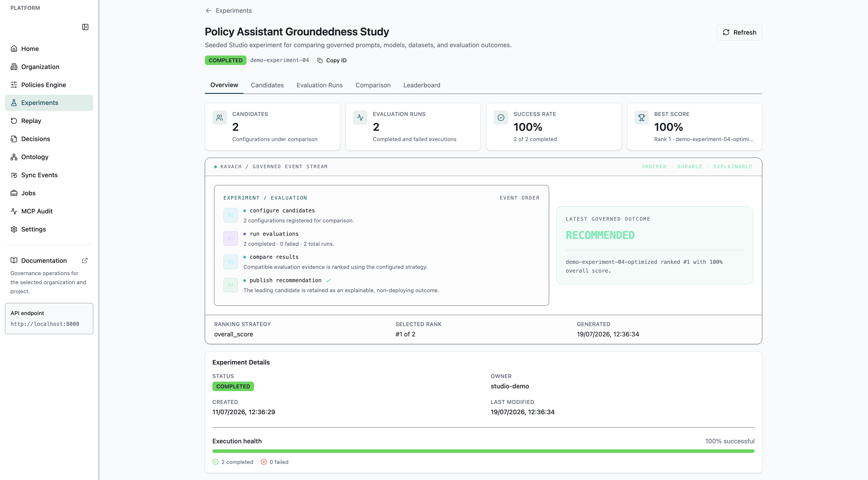Click the Success Rate check-circle icon

point(501,118)
